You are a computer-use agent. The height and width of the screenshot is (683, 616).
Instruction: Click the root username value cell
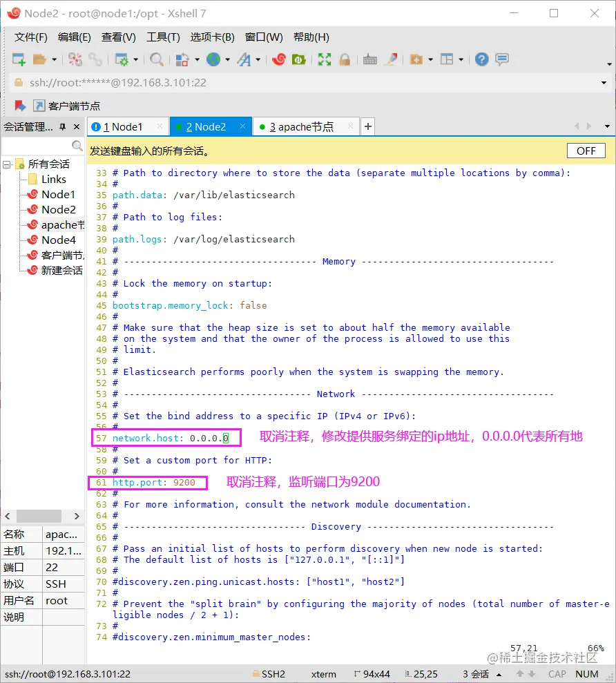coord(63,601)
